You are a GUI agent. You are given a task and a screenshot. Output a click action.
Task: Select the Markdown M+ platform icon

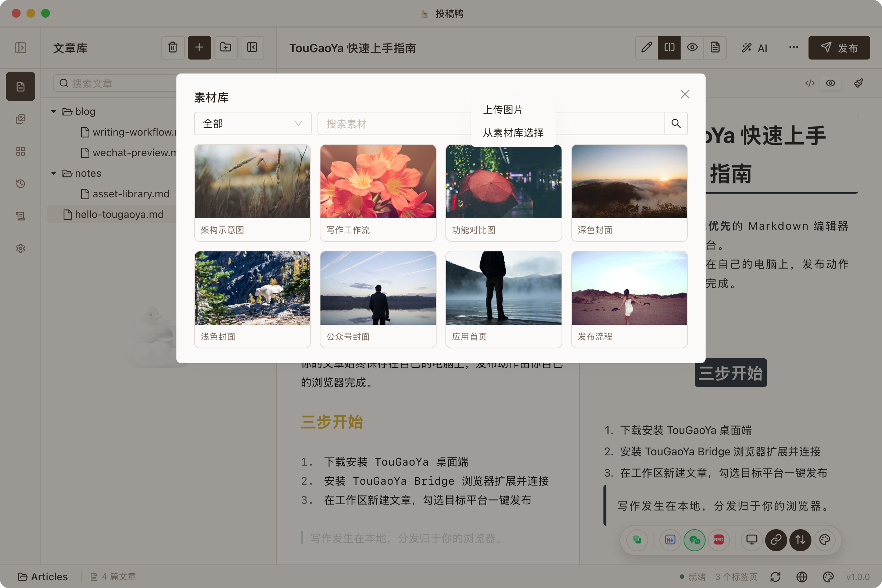tap(670, 539)
